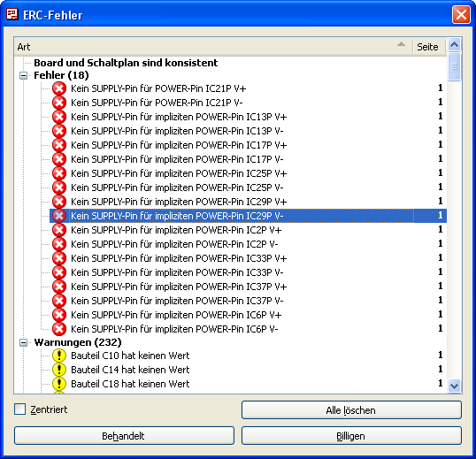Viewport: 476px width, 459px height.
Task: Click the error icon for IC29P V+
Action: 59,202
